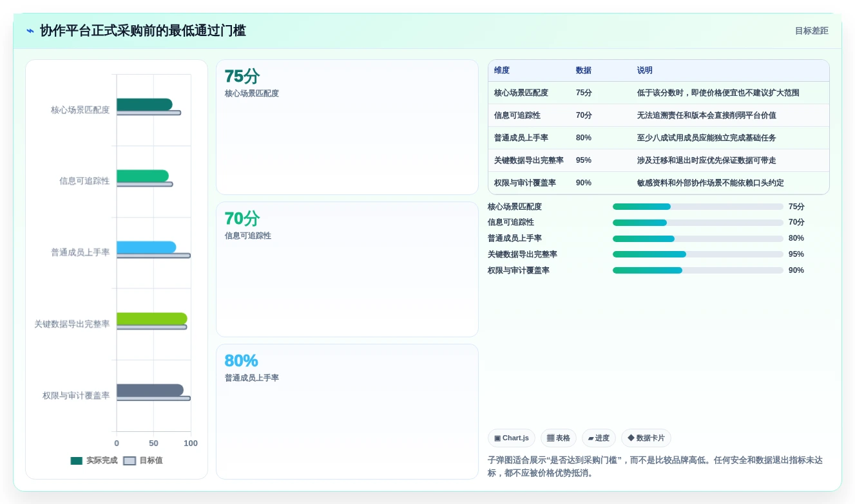This screenshot has height=504, width=855.
Task: Click the 说明 column header
Action: click(x=645, y=70)
